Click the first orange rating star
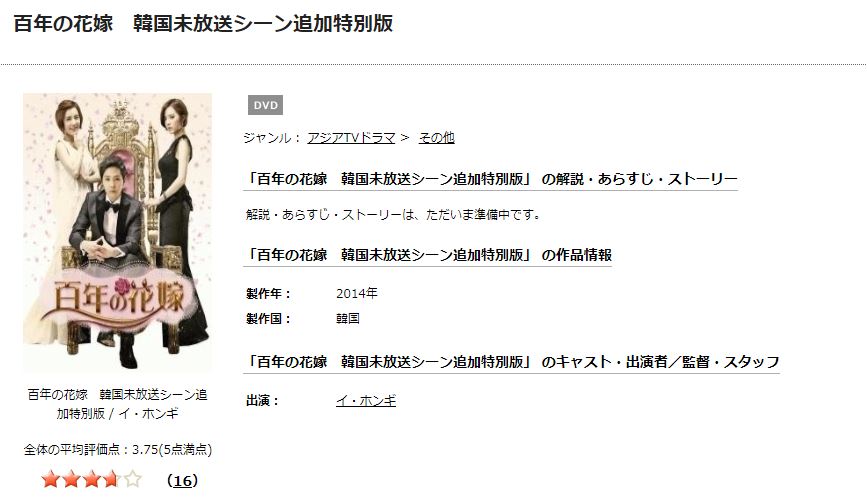 pyautogui.click(x=51, y=479)
